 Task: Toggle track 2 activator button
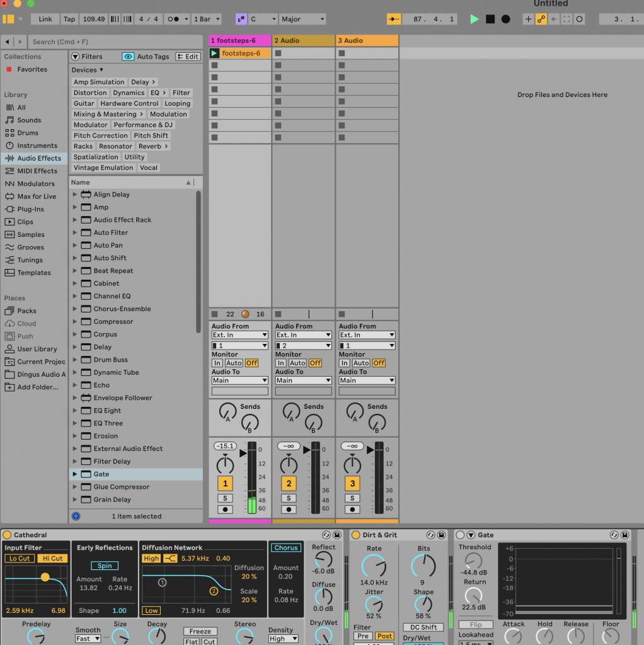click(x=289, y=484)
